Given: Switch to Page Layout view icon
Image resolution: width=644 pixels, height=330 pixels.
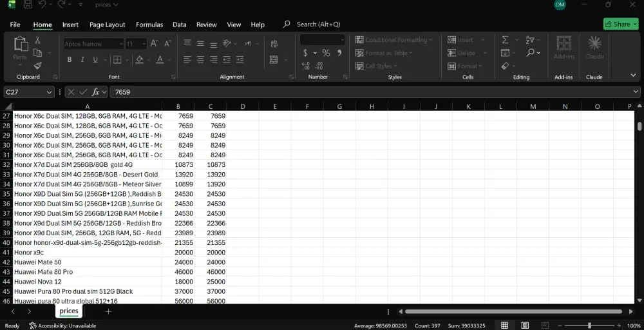Looking at the screenshot, I should click(525, 325).
